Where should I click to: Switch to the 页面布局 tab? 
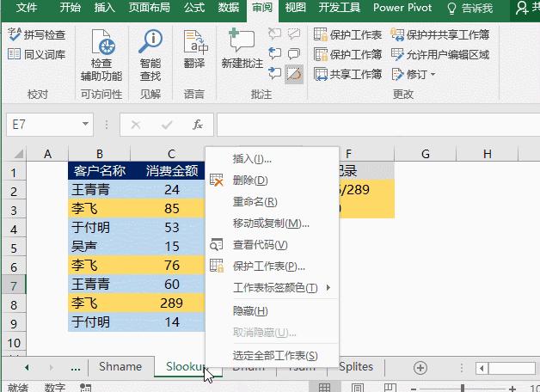[x=149, y=8]
